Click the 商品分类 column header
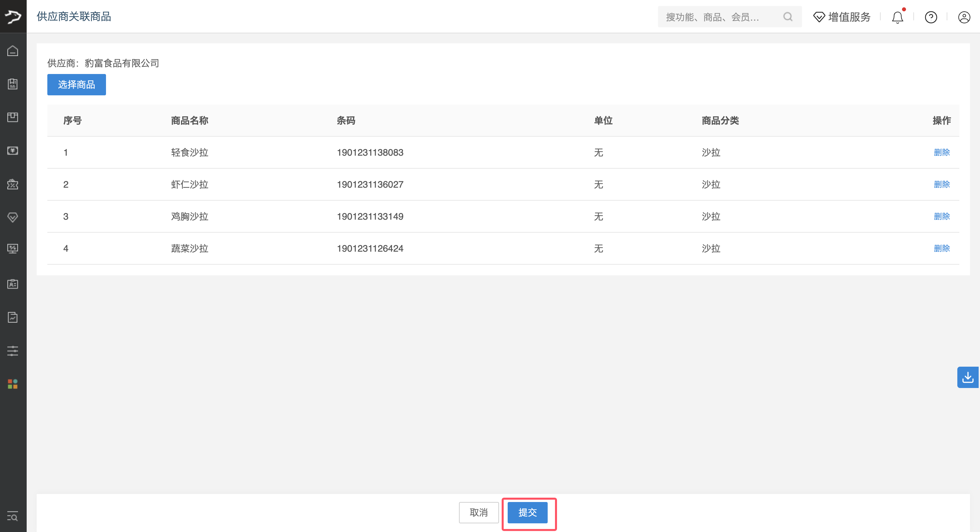 coord(720,120)
